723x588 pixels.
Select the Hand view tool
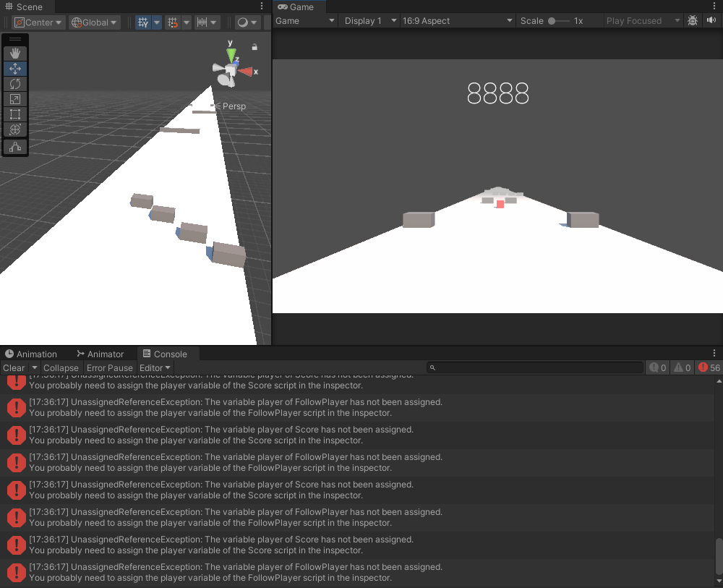pos(14,54)
